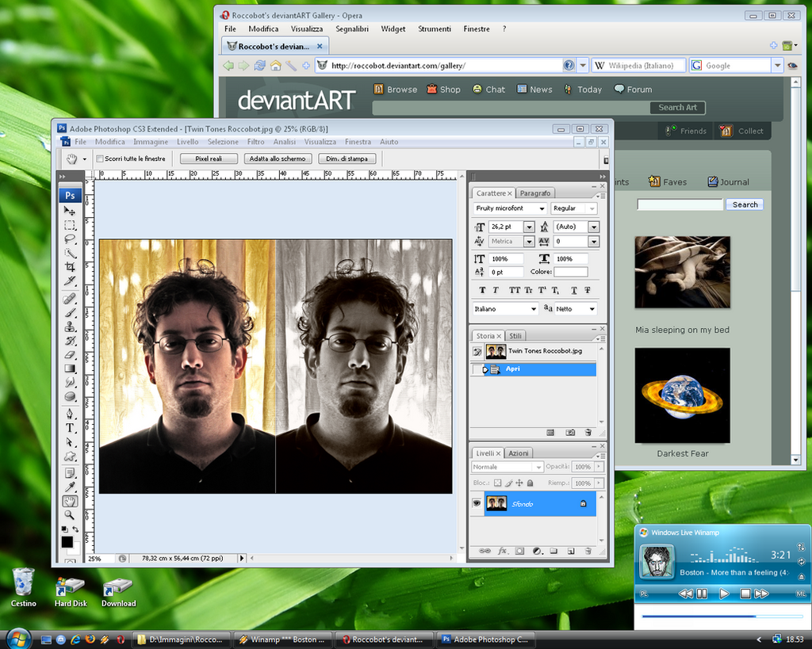Toggle Strikethrough text style button
Viewport: 812px width, 649px height.
588,290
